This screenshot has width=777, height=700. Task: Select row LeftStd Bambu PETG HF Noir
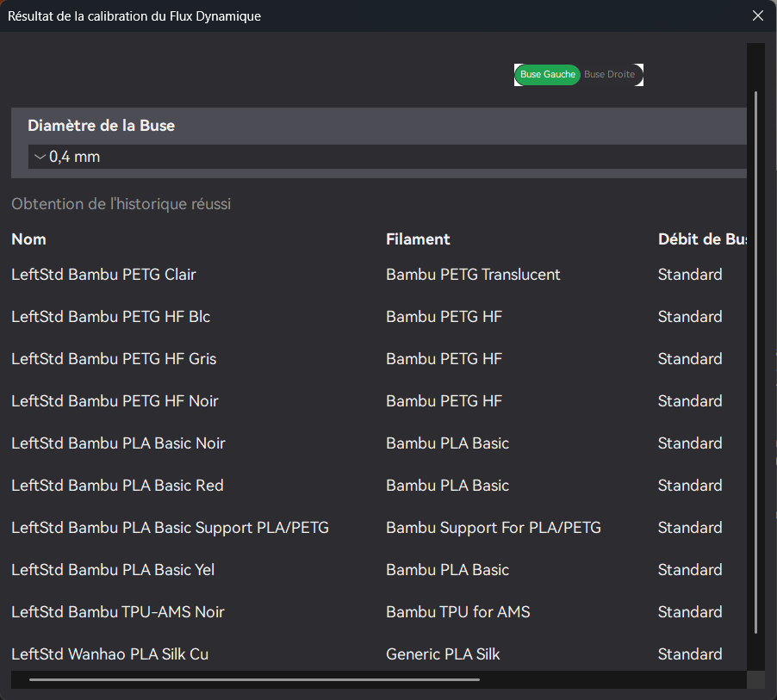click(x=378, y=400)
